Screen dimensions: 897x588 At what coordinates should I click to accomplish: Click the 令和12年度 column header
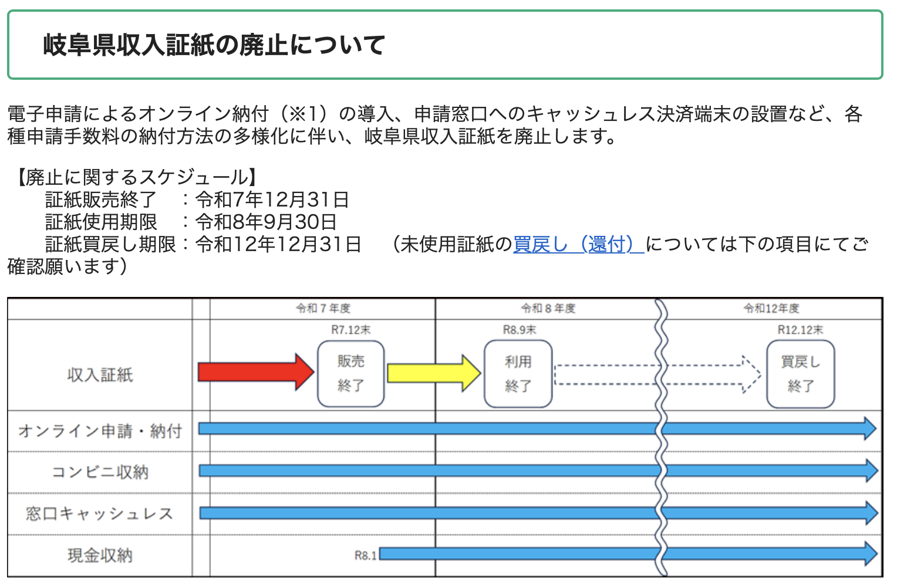[x=771, y=308]
